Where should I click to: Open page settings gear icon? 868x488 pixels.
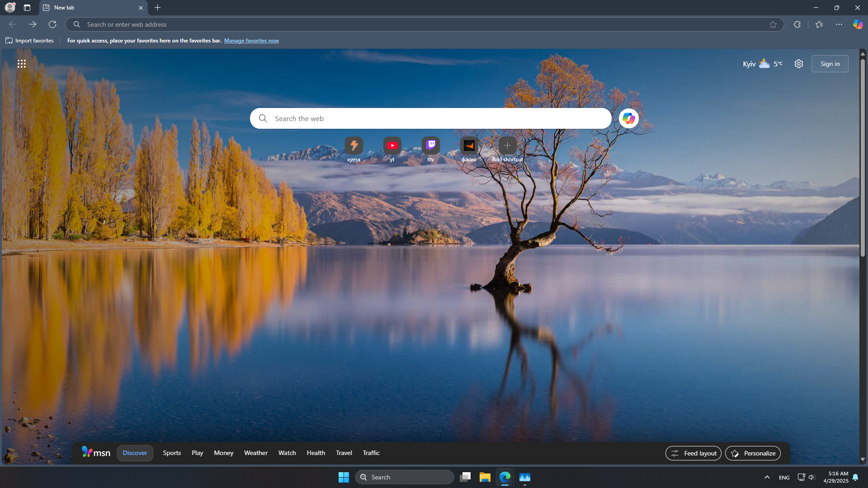[x=799, y=64]
